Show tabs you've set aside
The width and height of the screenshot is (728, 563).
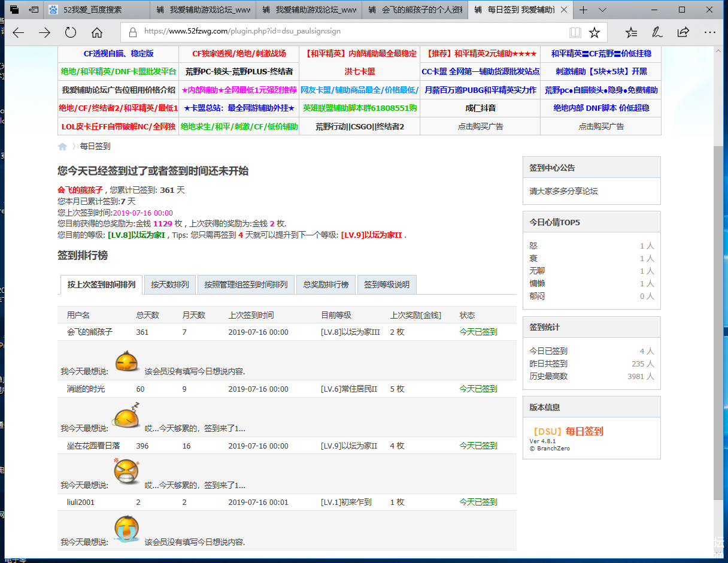15,10
